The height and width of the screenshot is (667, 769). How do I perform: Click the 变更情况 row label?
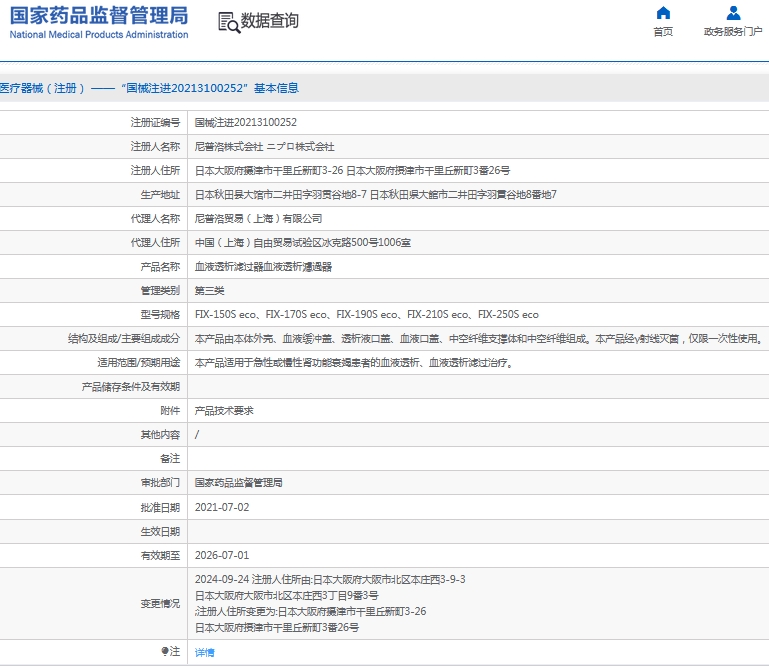point(160,604)
